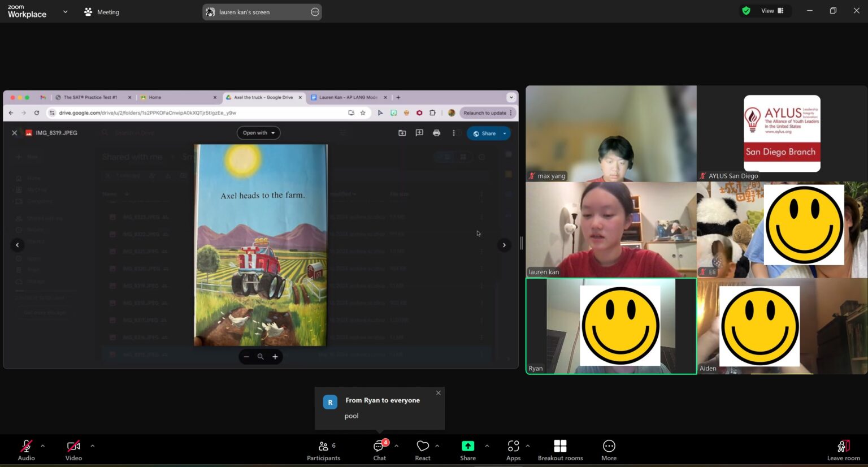Select Axel the truck Google Drive tab
Screen dimensions: 868x467
264,97
